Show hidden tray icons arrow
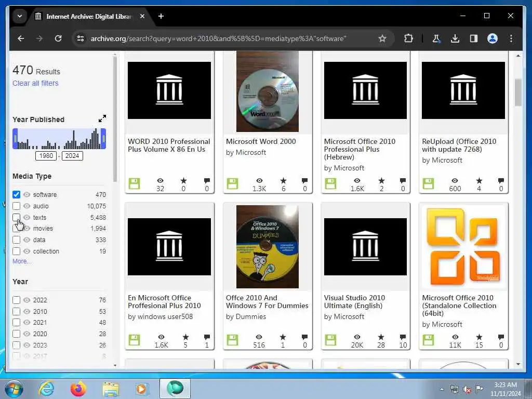The width and height of the screenshot is (532, 399). (442, 389)
